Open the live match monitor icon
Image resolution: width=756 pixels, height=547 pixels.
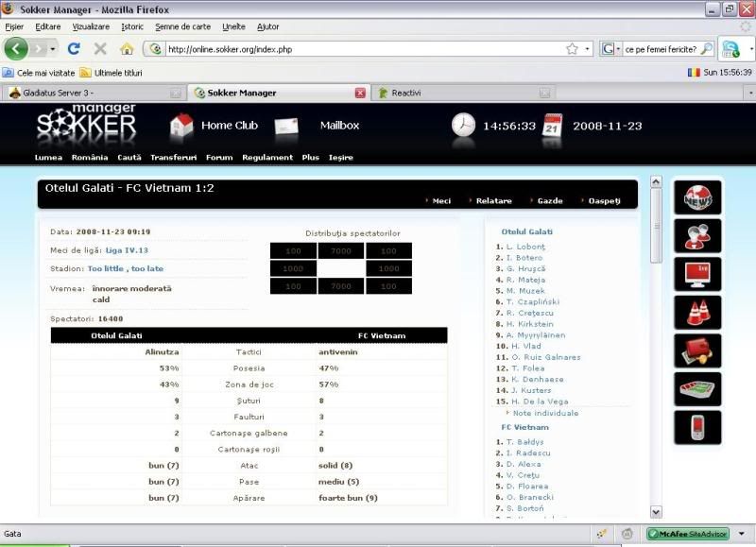[x=697, y=274]
